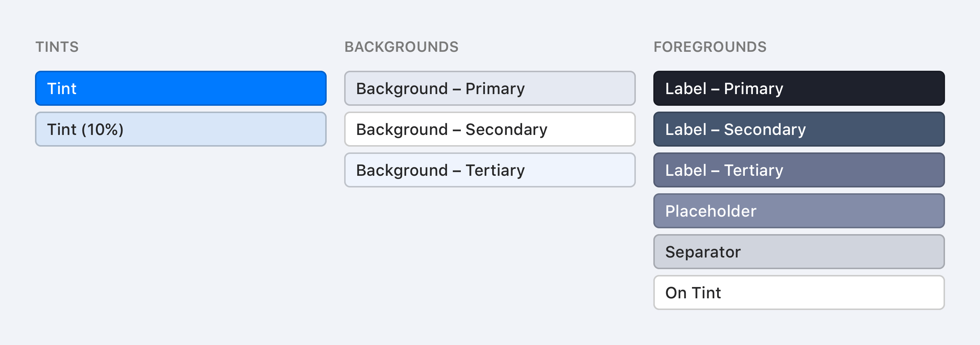Click the "Separator" text label

pos(703,252)
